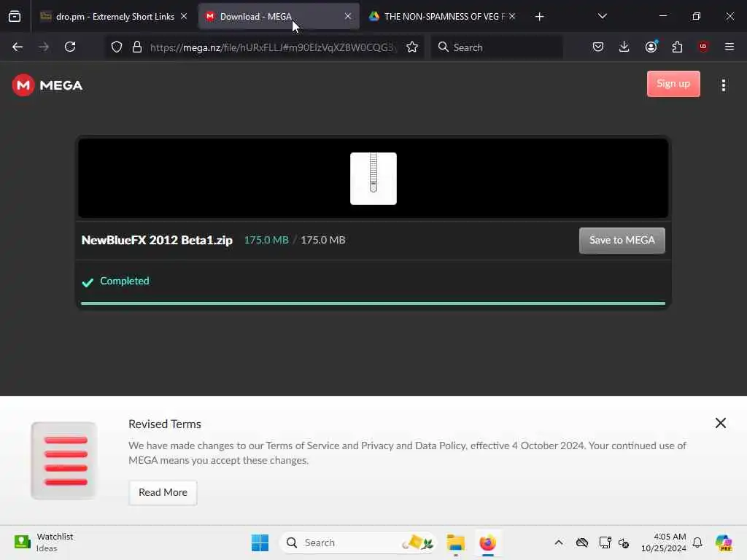
Task: Click the Completed status text
Action: tap(124, 281)
